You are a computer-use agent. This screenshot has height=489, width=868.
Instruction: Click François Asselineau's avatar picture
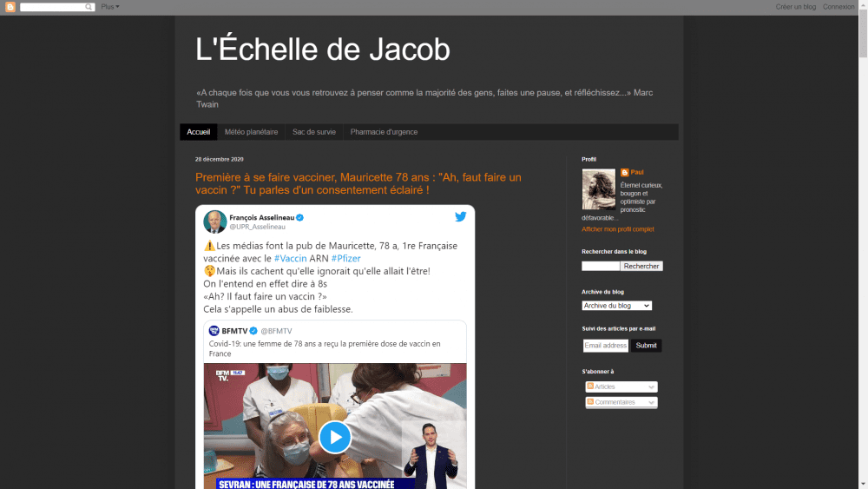pos(214,221)
